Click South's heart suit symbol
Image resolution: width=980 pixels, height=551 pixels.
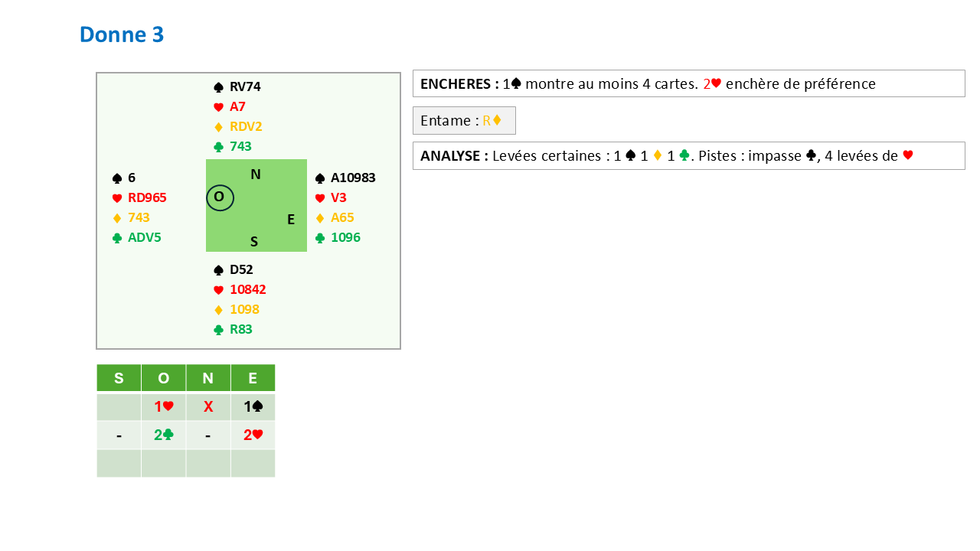(218, 290)
